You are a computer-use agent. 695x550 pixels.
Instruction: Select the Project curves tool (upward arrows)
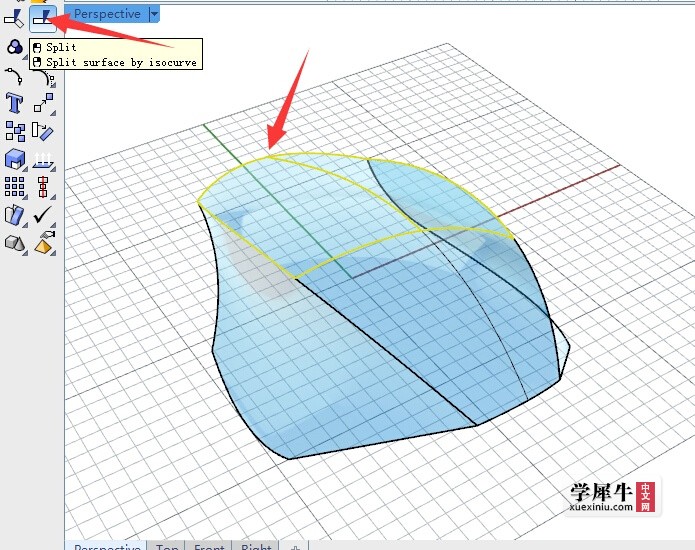coord(43,160)
